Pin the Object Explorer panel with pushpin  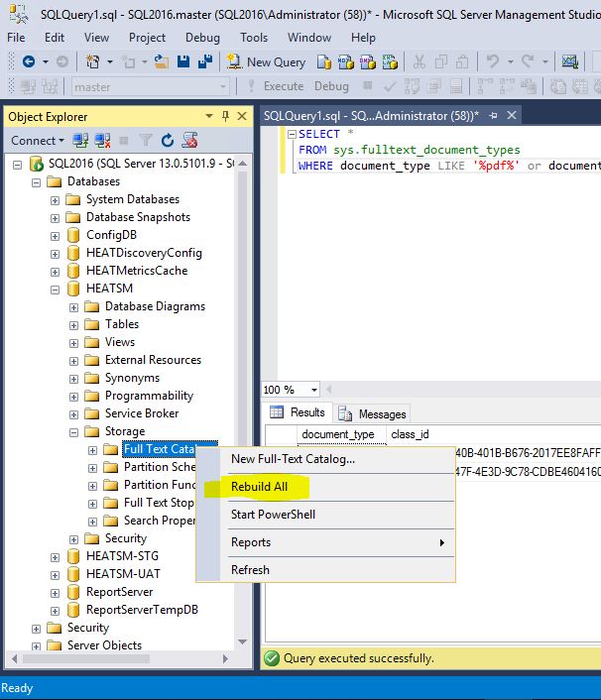pyautogui.click(x=226, y=116)
